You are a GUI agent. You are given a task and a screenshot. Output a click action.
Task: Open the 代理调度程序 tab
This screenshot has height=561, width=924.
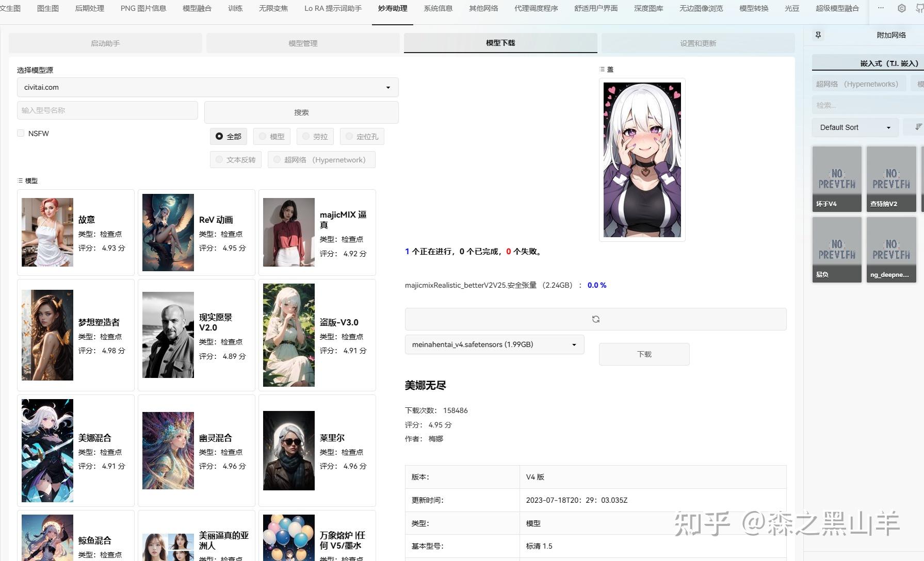tap(536, 8)
